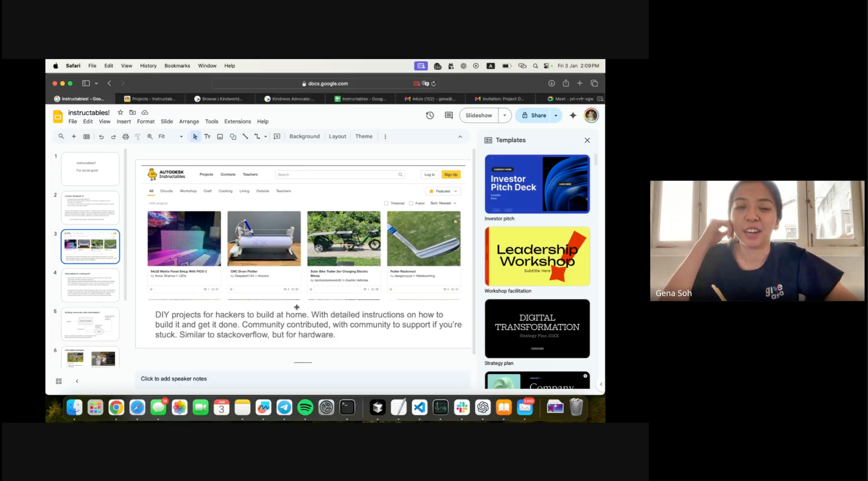Viewport: 868px width, 481px height.
Task: Add a new slide with plus icon
Action: click(74, 136)
